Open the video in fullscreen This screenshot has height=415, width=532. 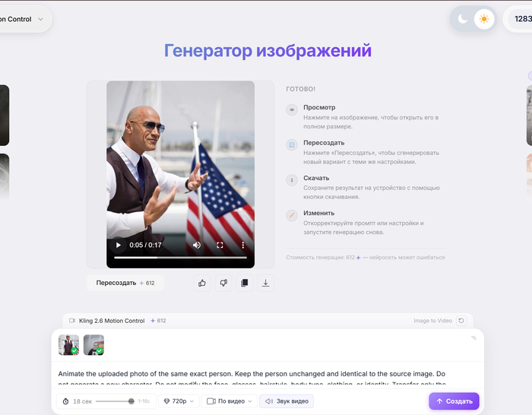(x=220, y=245)
